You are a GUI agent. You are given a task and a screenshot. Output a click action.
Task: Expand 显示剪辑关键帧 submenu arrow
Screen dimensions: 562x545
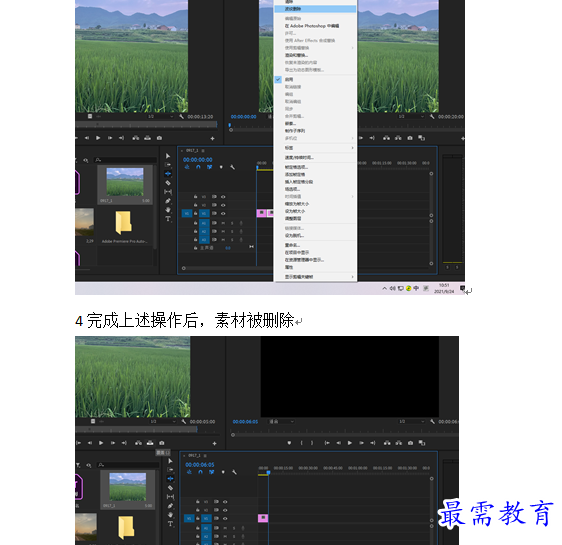(x=352, y=277)
